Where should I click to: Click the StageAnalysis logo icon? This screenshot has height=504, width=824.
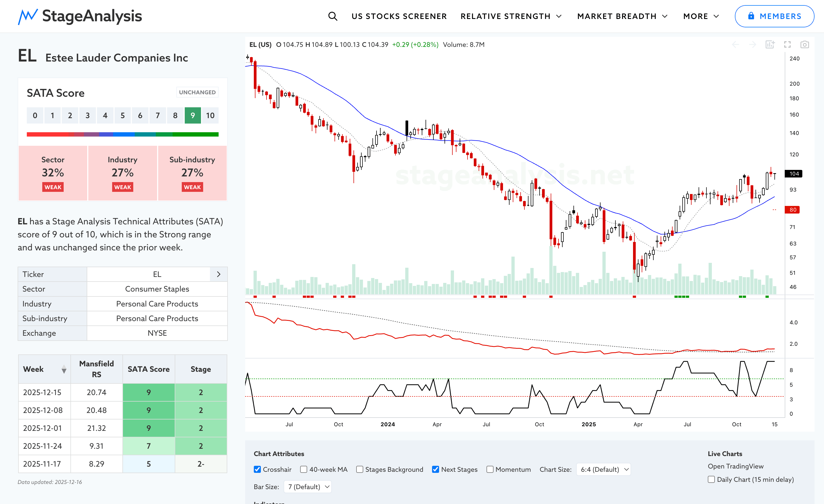[x=28, y=16]
